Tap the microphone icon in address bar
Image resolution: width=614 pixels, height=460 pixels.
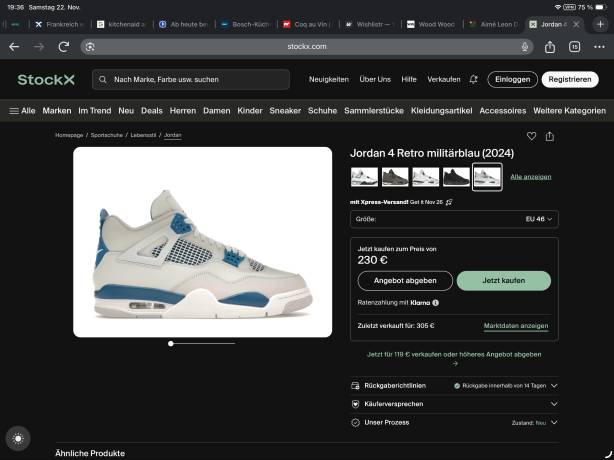524,46
